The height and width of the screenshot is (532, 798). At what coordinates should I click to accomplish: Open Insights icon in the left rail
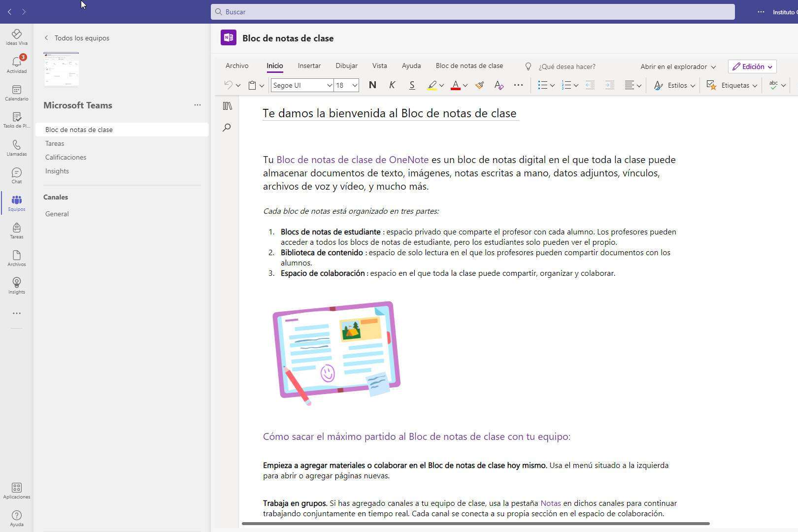(16, 286)
